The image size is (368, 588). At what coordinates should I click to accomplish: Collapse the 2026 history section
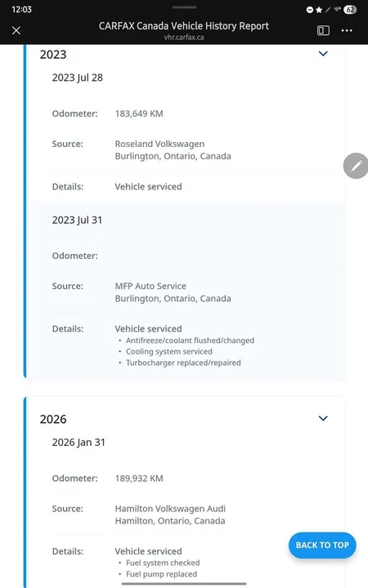(x=323, y=418)
